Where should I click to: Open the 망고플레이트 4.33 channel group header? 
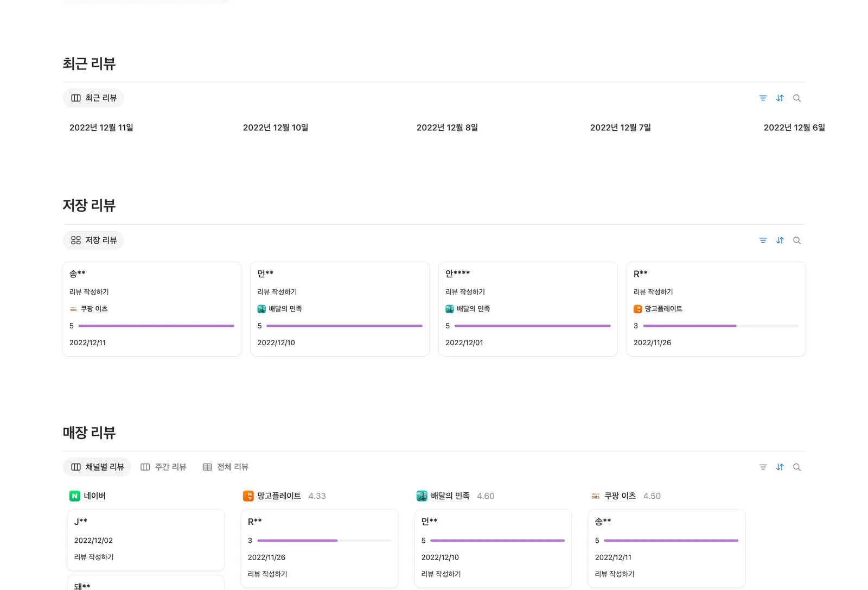coord(285,496)
